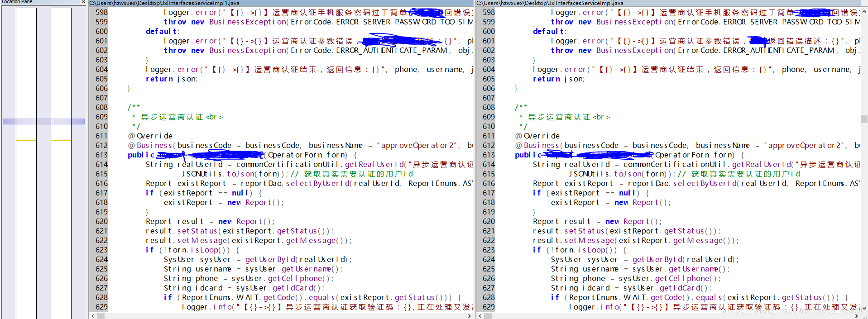
Task: Click line number 620 in the right pane
Action: point(489,221)
